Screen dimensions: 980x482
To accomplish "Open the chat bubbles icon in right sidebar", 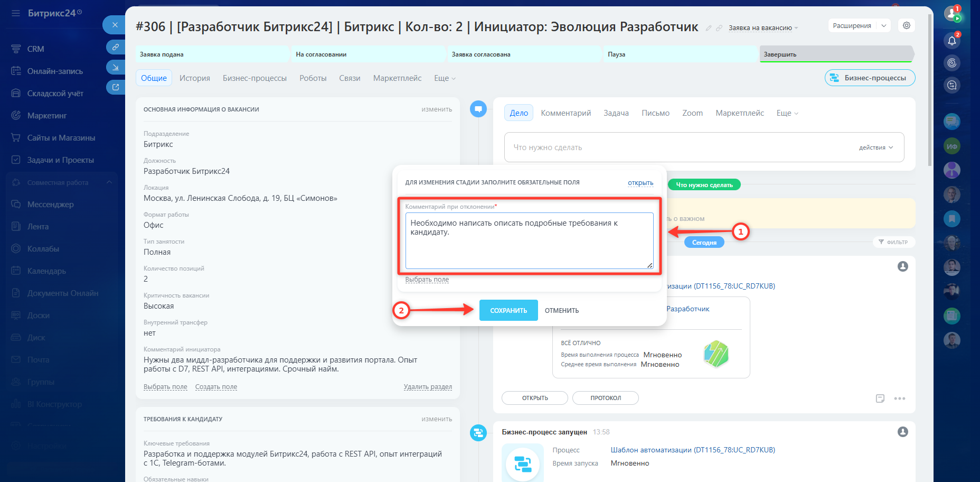I will [952, 122].
